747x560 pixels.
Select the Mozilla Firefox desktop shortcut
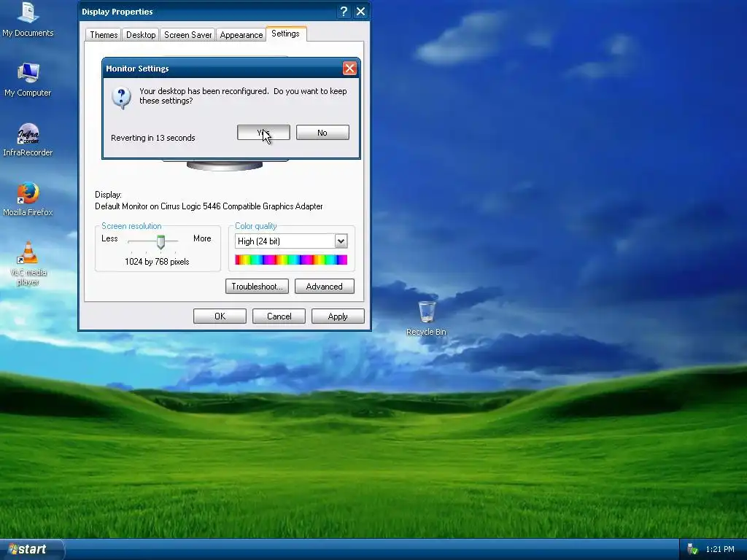tap(28, 199)
